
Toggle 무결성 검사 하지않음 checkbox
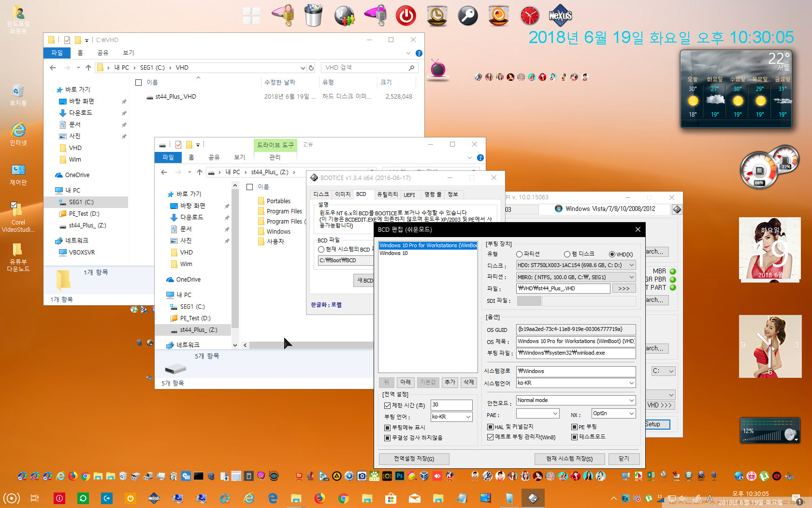point(387,438)
